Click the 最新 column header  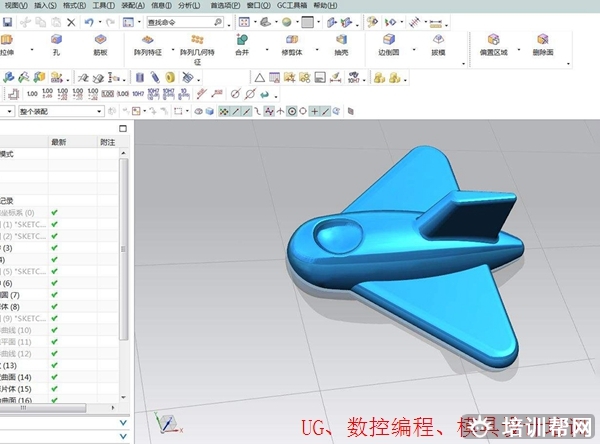(58, 143)
